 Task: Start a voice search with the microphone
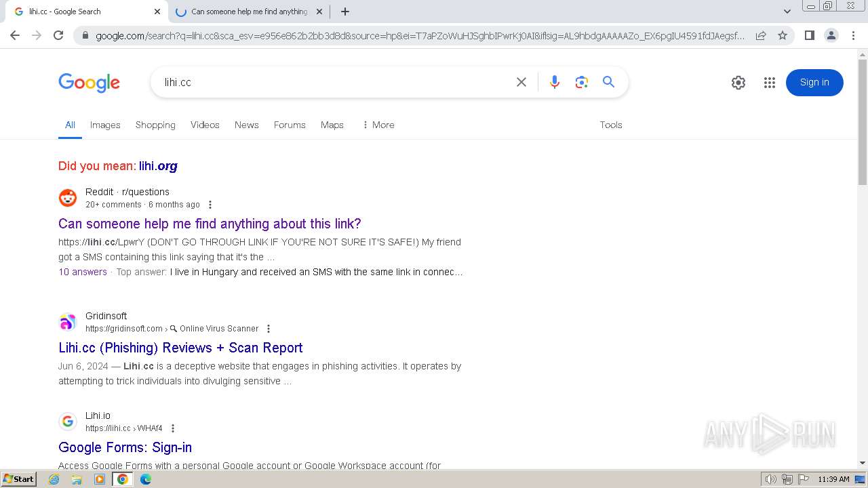coord(555,82)
